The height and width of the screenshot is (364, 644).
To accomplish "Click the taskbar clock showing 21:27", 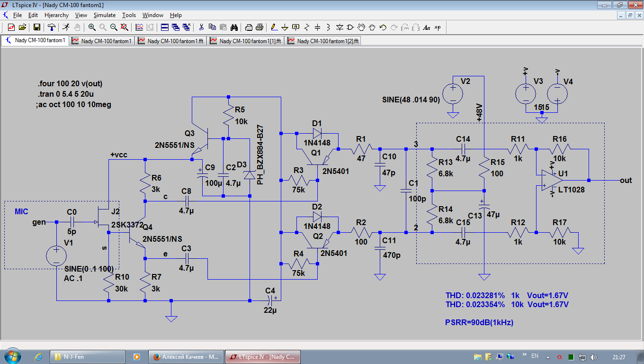I will (x=619, y=356).
